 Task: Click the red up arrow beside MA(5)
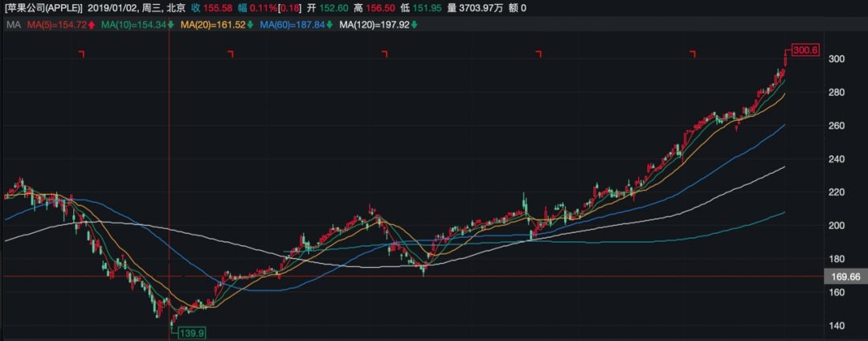click(x=92, y=25)
